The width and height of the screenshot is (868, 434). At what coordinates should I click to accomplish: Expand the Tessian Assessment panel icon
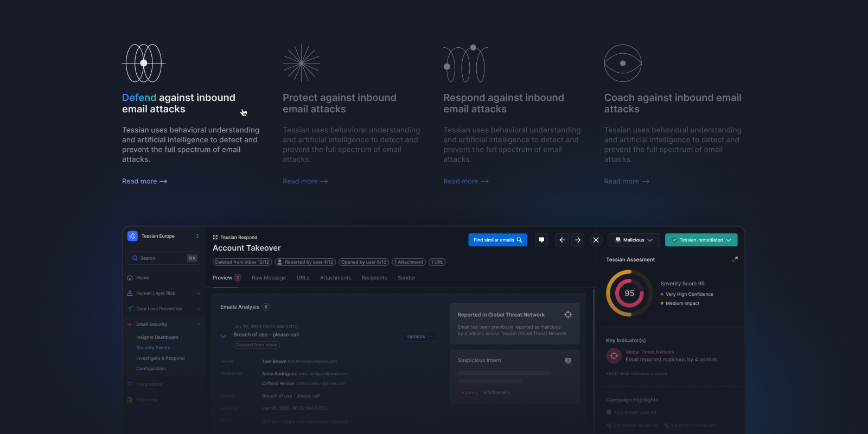[x=735, y=259]
